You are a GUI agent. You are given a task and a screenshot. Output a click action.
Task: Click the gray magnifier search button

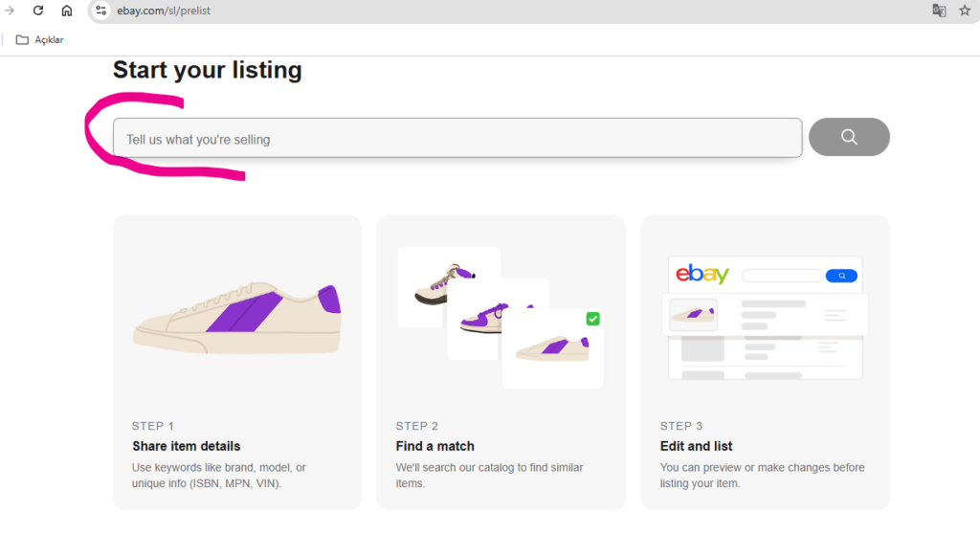click(849, 137)
